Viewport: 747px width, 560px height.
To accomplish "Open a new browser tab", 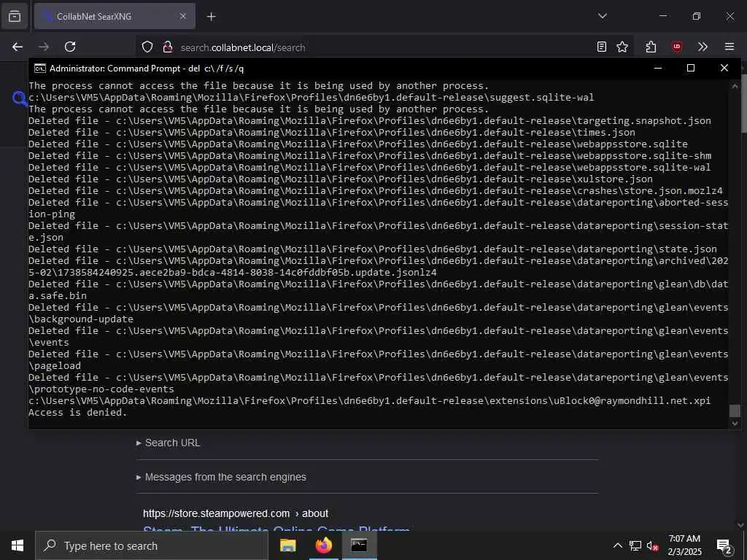I will tap(211, 17).
